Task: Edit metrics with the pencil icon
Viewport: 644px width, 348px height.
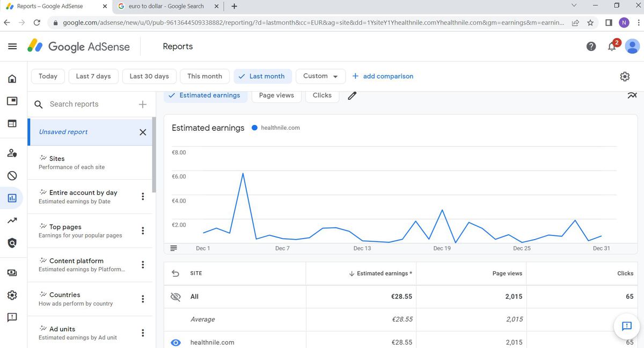Action: (352, 95)
